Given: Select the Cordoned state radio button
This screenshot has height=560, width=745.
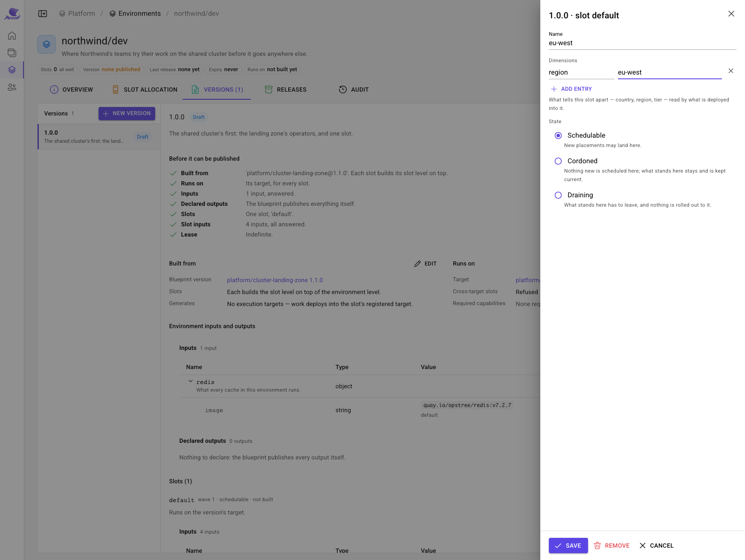Looking at the screenshot, I should point(558,161).
